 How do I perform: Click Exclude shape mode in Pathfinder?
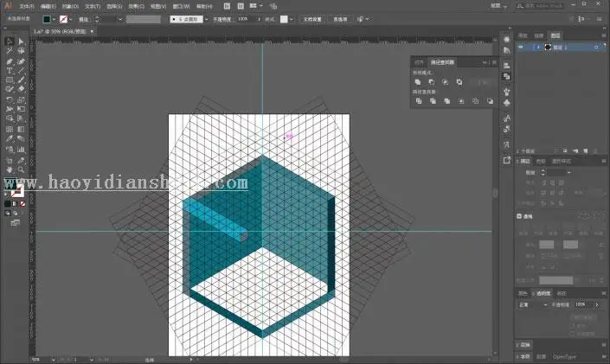[x=459, y=82]
